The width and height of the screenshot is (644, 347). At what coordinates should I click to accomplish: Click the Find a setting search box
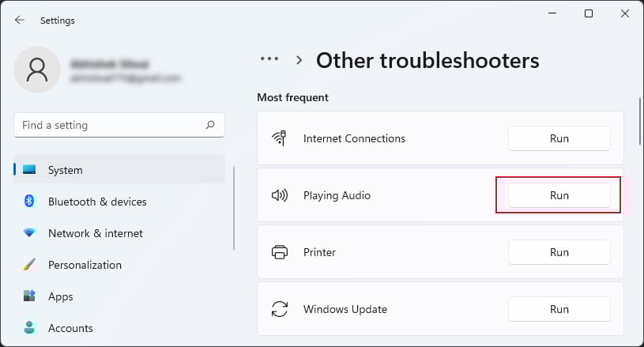pos(109,125)
